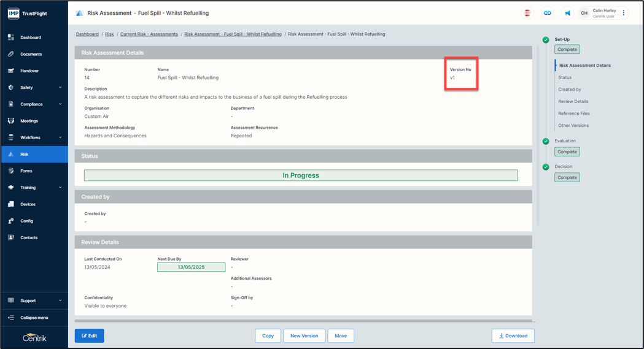Open the Meetings sidebar icon
Viewport: 644px width, 349px height.
(11, 121)
